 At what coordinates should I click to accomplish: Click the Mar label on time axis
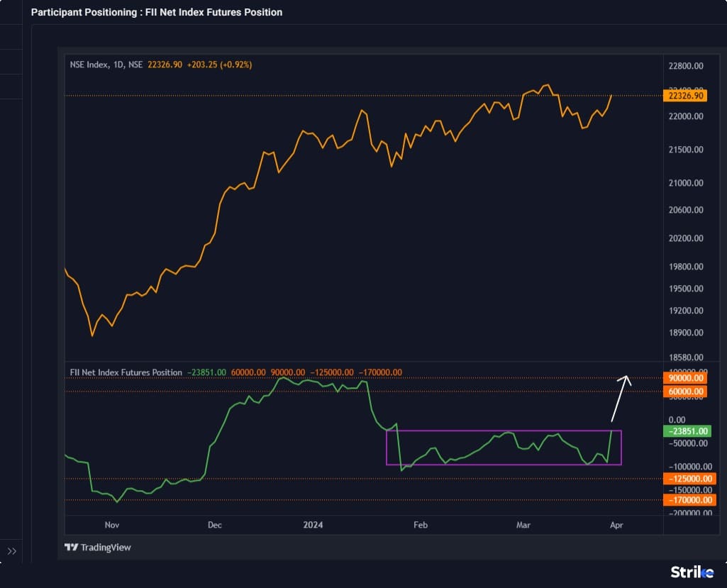tap(523, 525)
